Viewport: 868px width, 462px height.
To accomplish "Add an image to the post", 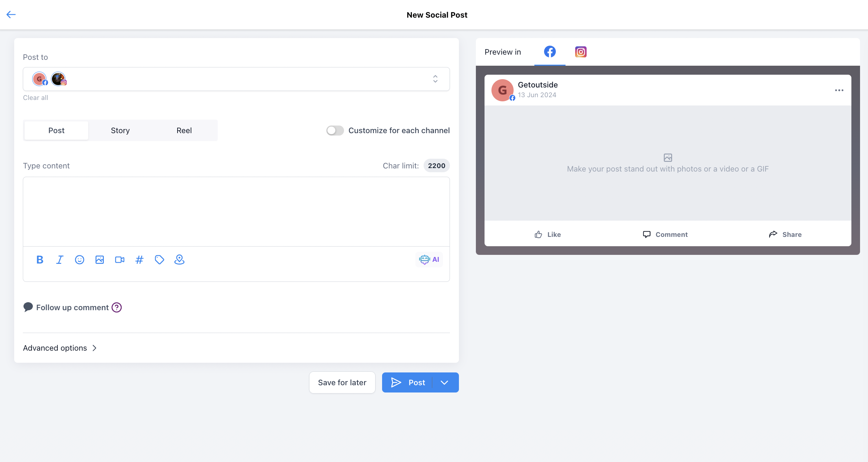I will (x=100, y=260).
